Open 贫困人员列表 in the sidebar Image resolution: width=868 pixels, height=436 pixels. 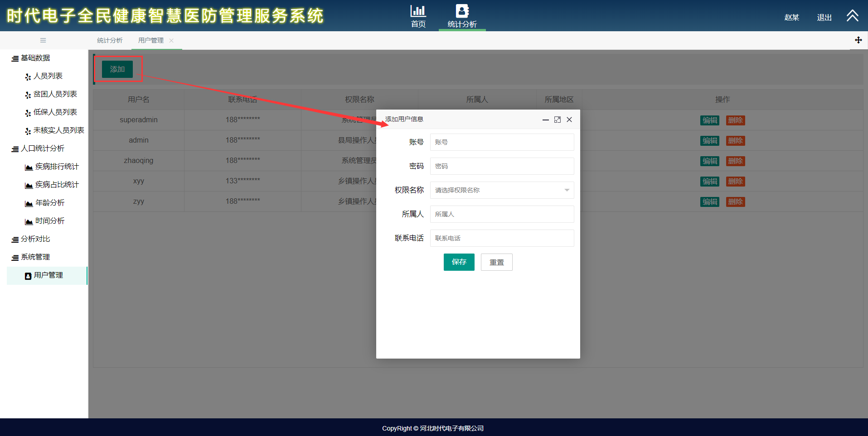tap(55, 94)
